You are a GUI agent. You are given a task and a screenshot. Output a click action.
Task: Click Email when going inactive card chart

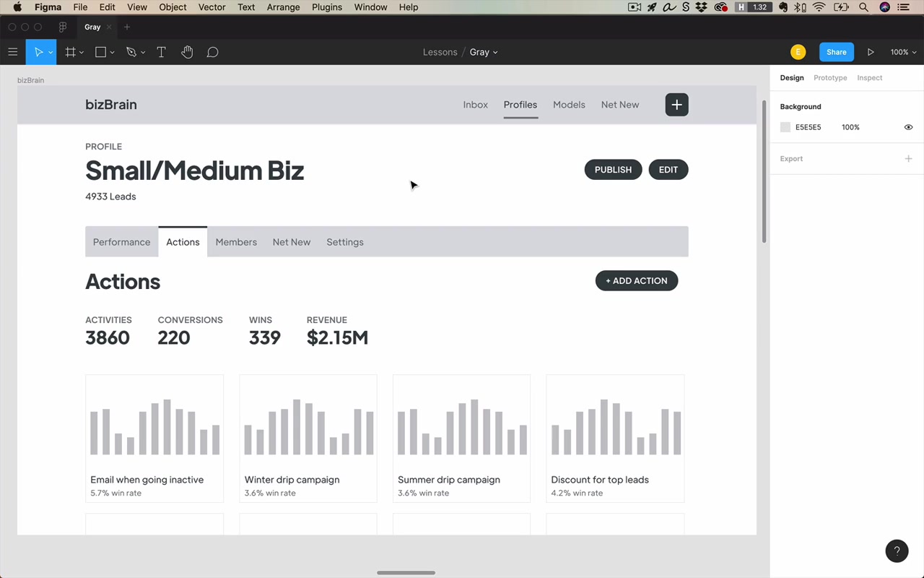click(x=154, y=427)
